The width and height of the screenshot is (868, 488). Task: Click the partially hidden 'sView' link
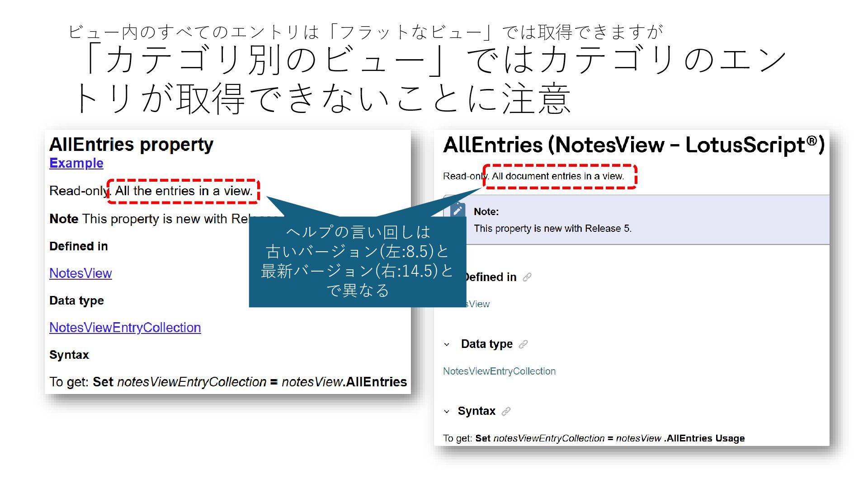pyautogui.click(x=478, y=305)
